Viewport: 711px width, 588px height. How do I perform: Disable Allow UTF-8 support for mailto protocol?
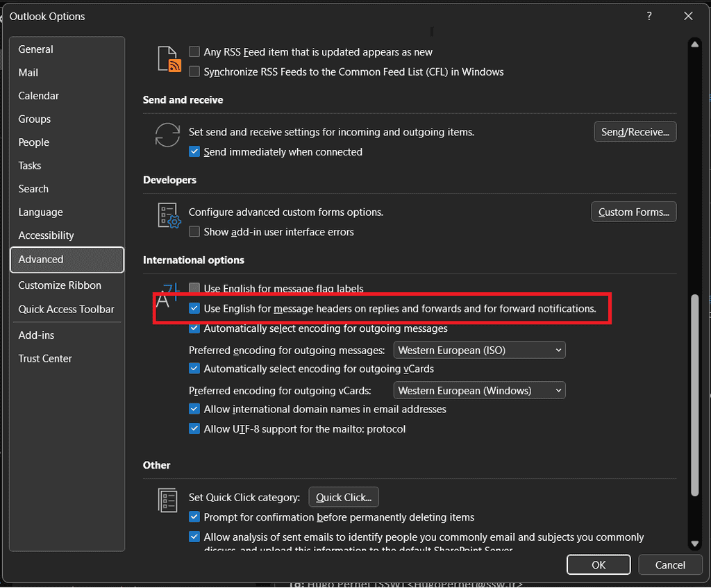194,428
